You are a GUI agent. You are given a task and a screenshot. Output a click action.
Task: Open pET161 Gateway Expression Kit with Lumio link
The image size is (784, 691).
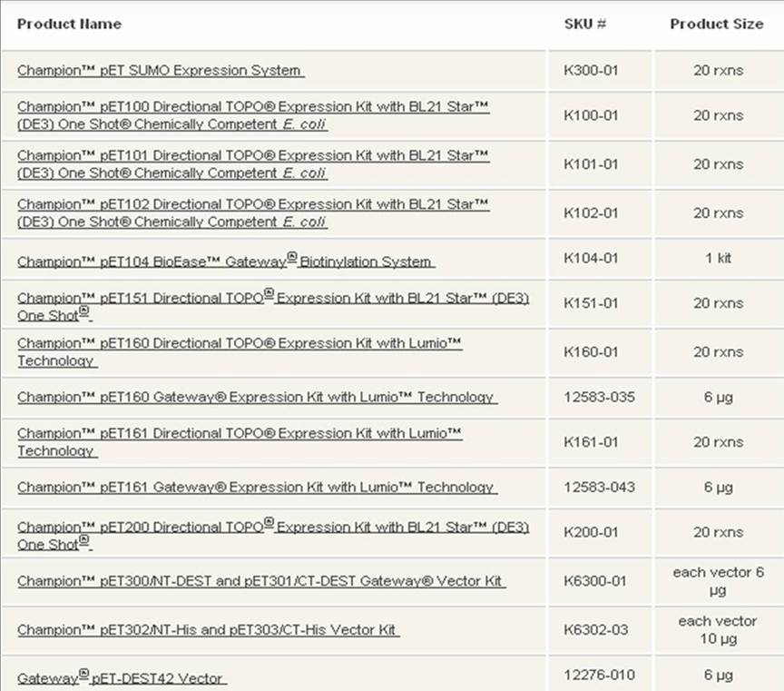(x=256, y=488)
